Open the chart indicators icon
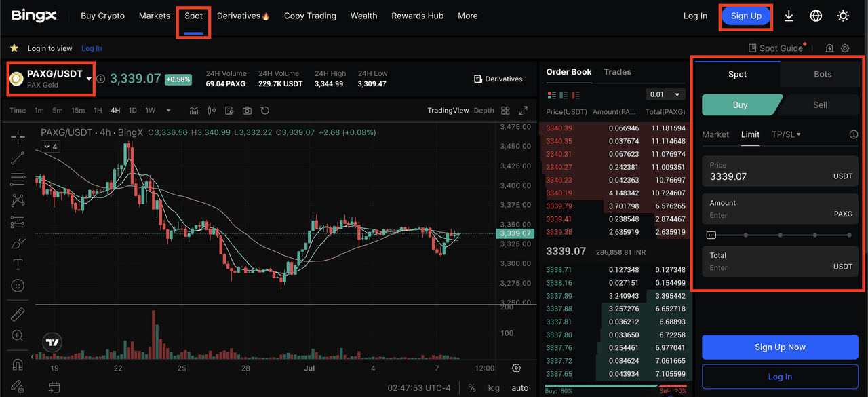868x397 pixels. 194,111
